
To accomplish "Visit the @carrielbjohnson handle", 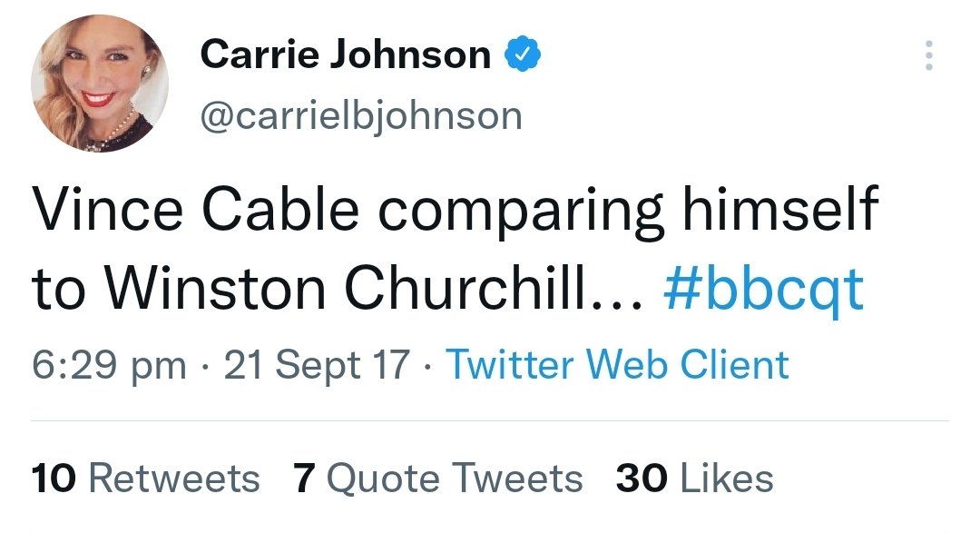I will click(x=361, y=115).
